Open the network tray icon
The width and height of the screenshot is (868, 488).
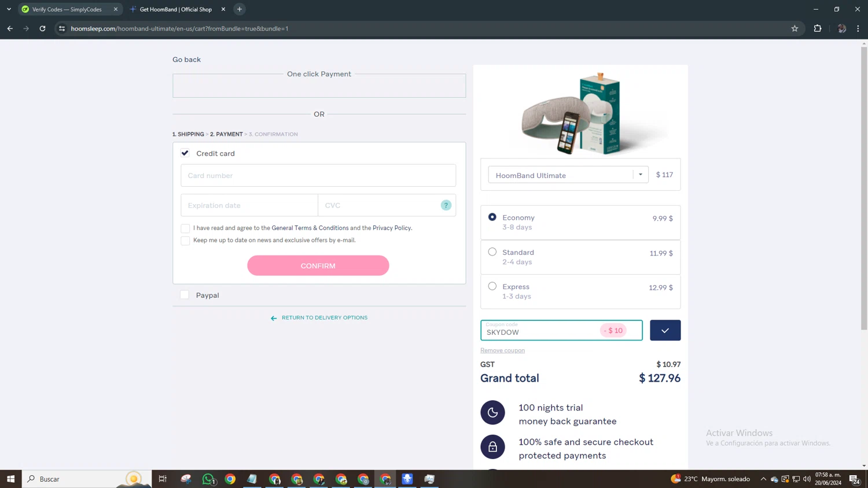[x=796, y=479]
